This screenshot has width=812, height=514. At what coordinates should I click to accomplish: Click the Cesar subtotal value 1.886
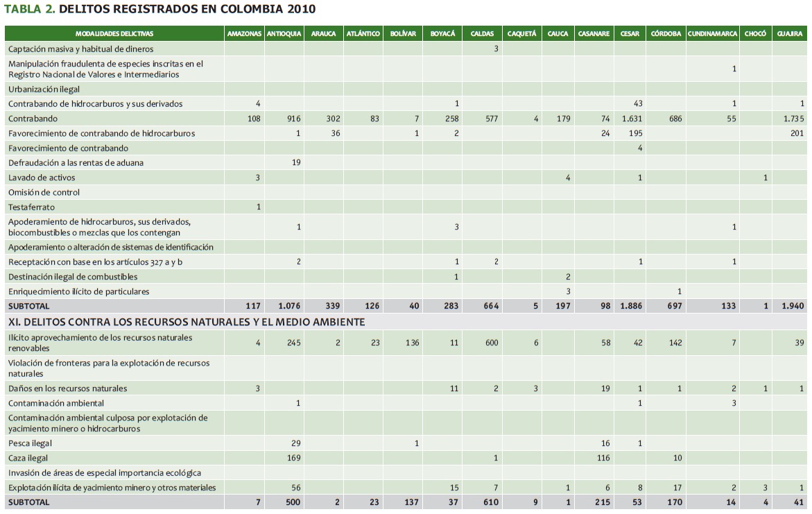(630, 306)
